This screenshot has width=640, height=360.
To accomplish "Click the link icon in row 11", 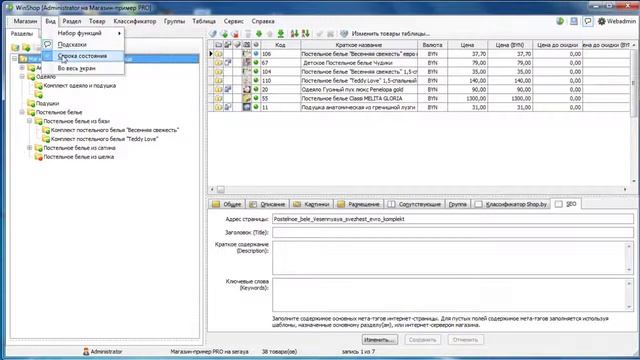I will point(228,107).
